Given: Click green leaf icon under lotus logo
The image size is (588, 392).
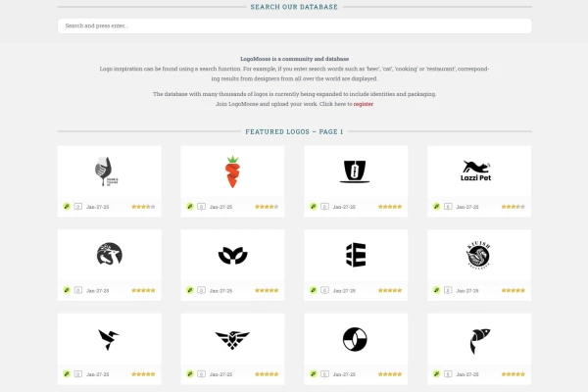Looking at the screenshot, I should [x=190, y=290].
